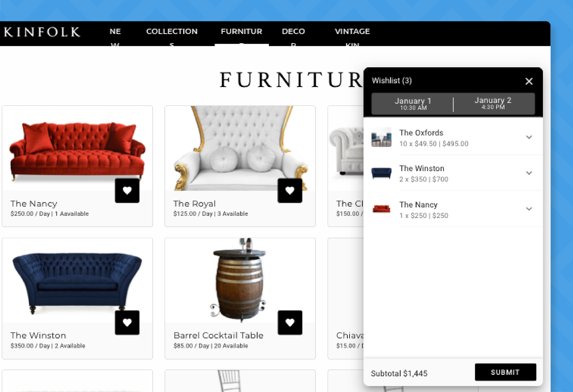Click The Winston name in wishlist
573x392 pixels.
click(422, 168)
